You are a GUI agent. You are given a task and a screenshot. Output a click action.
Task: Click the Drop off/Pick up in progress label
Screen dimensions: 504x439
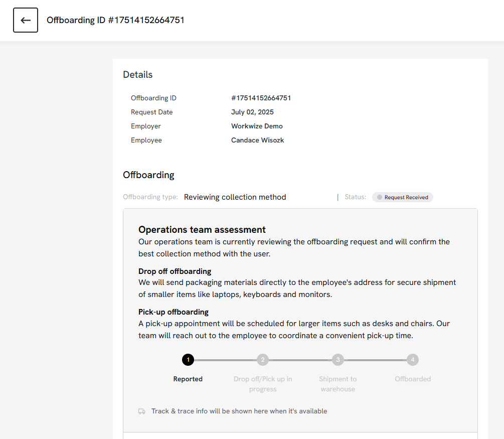coord(263,384)
